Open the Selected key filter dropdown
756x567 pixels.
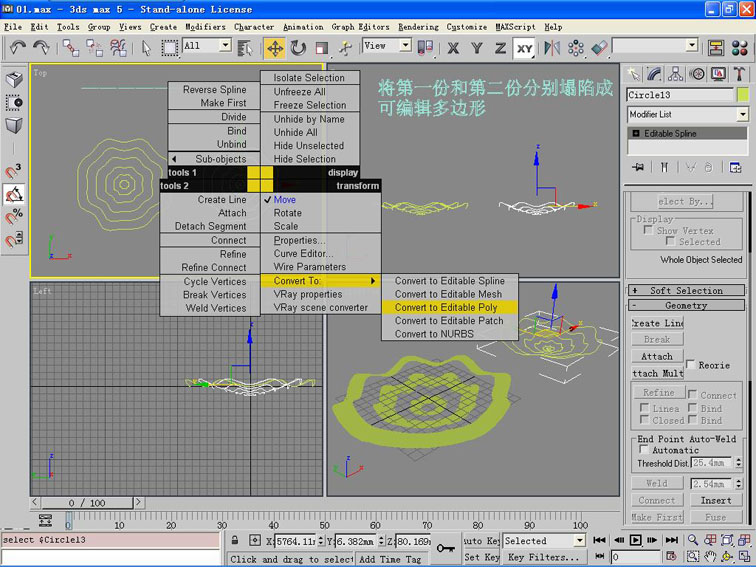click(x=580, y=540)
